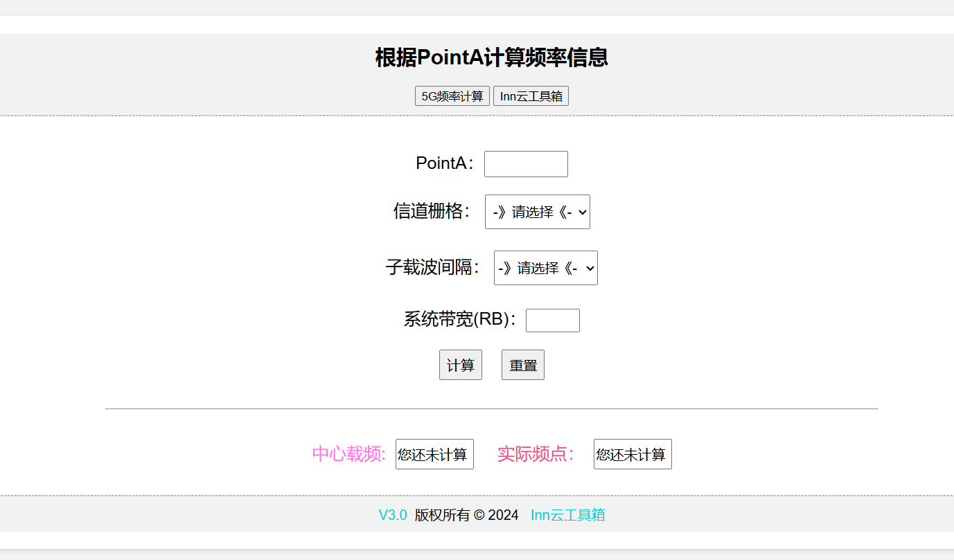Expand the 信道栅格 dropdown
954x560 pixels.
(x=538, y=212)
